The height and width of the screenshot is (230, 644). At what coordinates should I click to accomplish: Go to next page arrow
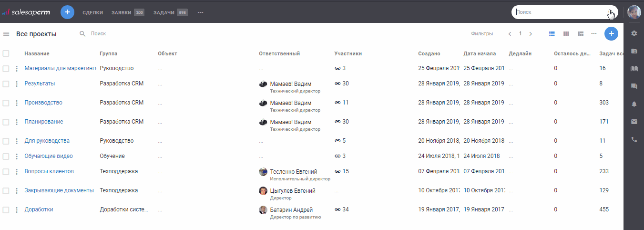[x=531, y=34]
